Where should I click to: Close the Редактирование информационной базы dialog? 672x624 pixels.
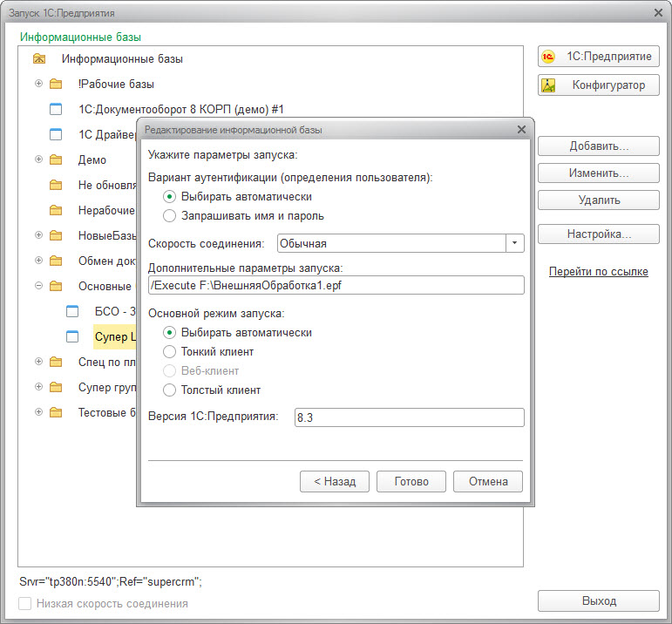(521, 130)
